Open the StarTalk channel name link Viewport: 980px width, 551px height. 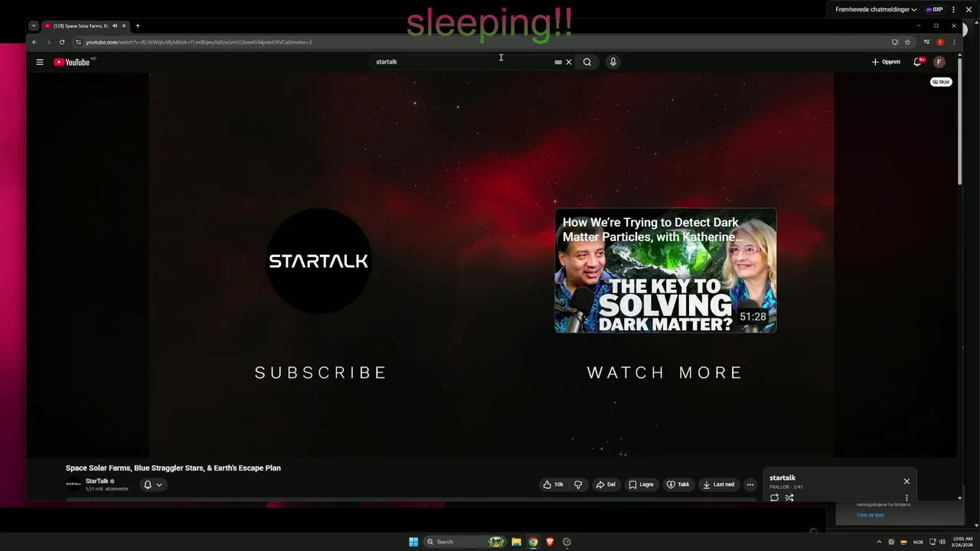point(97,481)
